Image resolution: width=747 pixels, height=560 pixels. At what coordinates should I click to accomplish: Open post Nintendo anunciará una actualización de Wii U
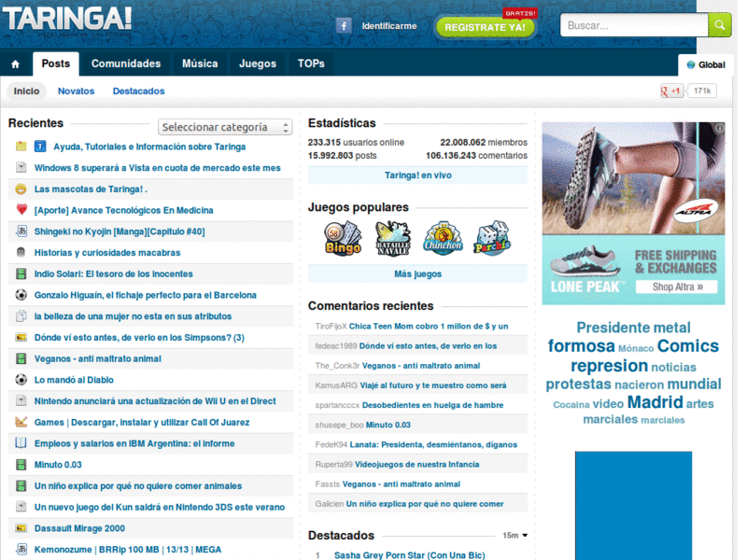[155, 401]
